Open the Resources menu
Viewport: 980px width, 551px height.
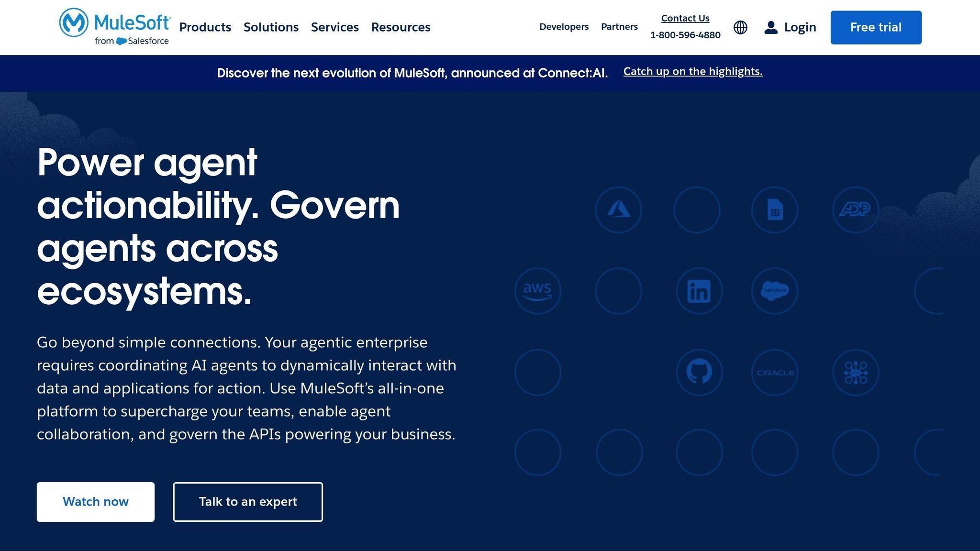click(401, 27)
